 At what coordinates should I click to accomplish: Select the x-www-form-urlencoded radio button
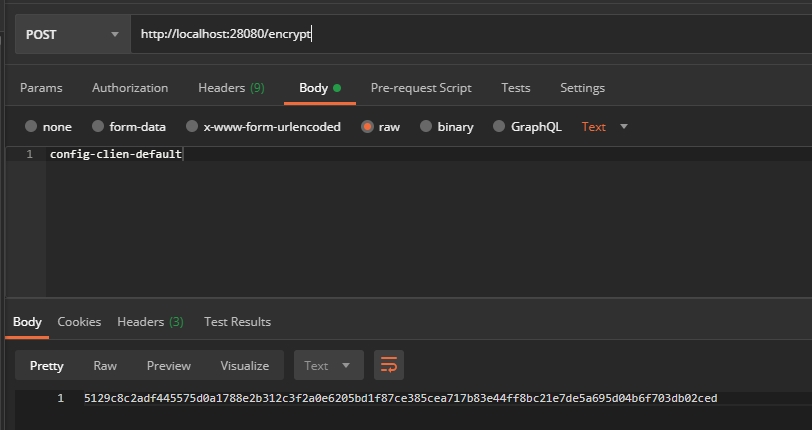[192, 126]
